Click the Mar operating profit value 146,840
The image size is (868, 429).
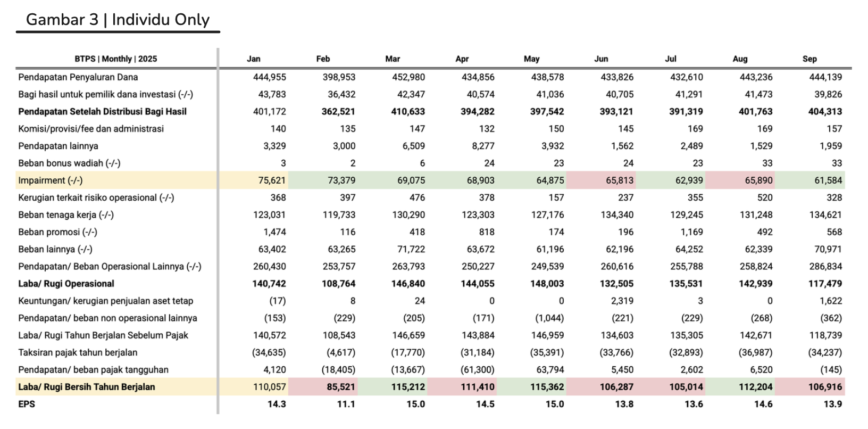(408, 284)
